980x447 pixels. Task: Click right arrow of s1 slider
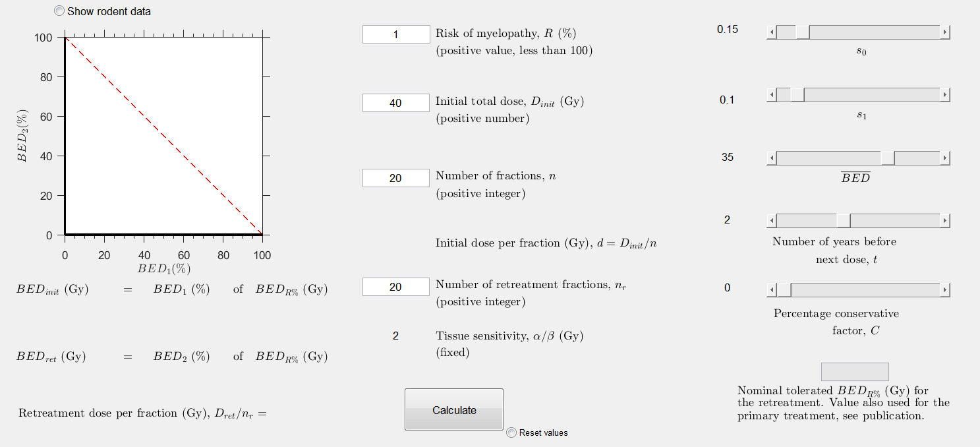click(x=944, y=95)
